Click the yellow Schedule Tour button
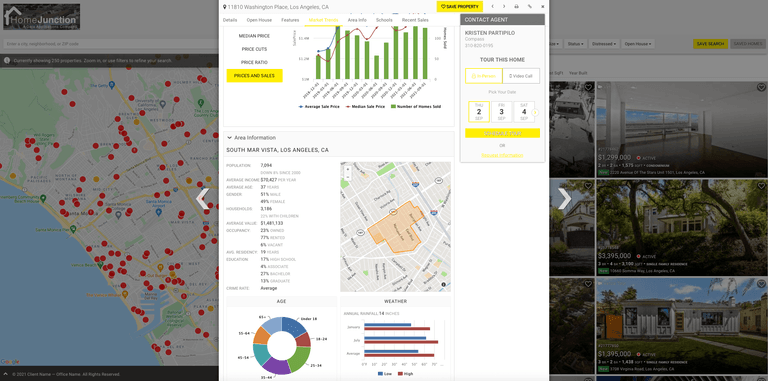This screenshot has height=381, width=768. pos(503,133)
